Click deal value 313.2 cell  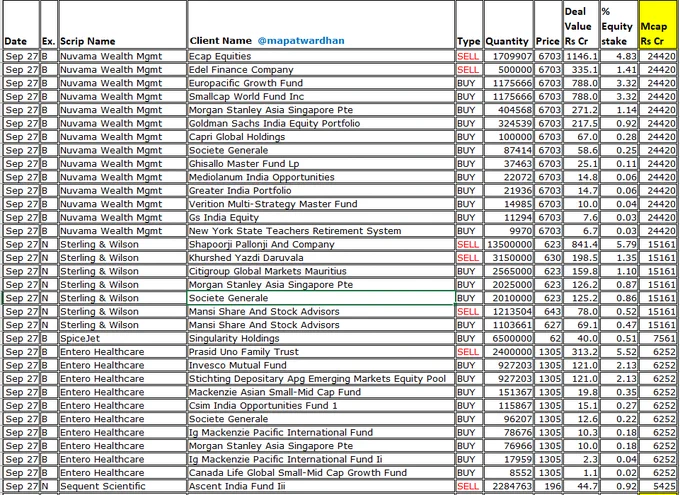pos(582,352)
